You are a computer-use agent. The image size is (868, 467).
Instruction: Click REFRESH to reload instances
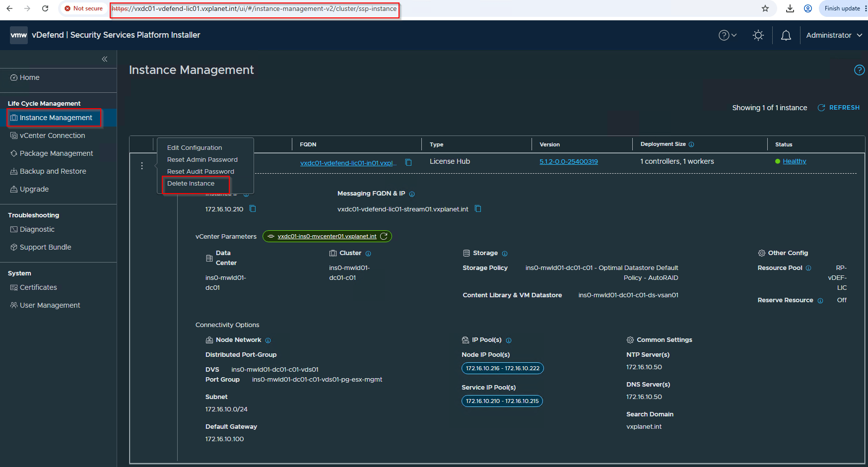click(x=839, y=108)
